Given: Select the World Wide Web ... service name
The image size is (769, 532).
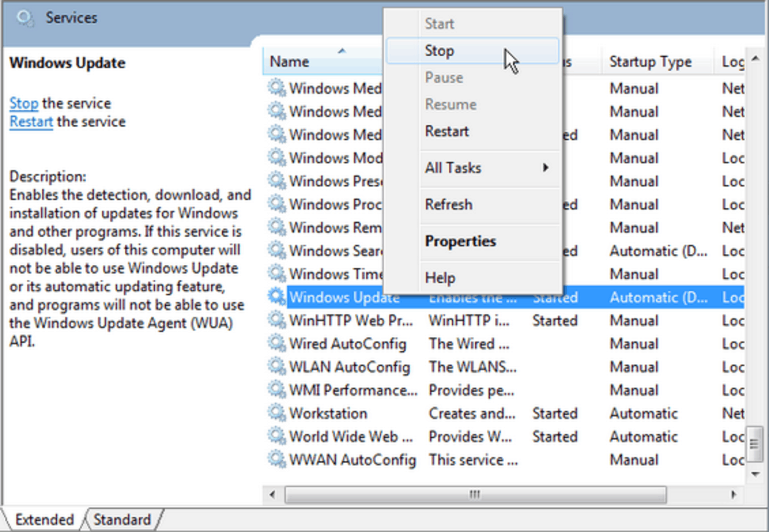Looking at the screenshot, I should (351, 437).
